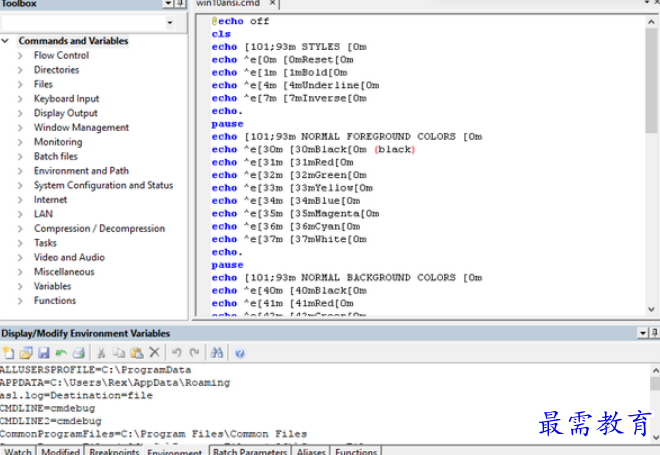660x455 pixels.
Task: Click the Save floppy disk icon
Action: pyautogui.click(x=44, y=353)
